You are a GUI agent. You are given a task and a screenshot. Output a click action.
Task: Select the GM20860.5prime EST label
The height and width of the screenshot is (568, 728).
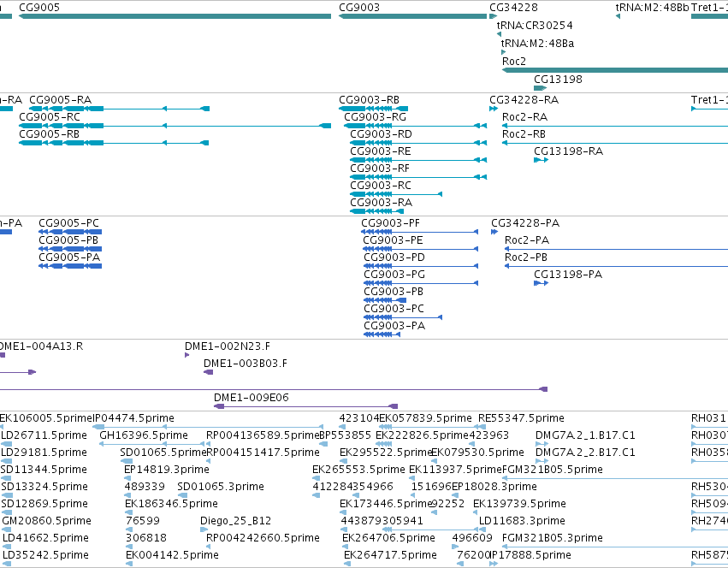tap(46, 521)
